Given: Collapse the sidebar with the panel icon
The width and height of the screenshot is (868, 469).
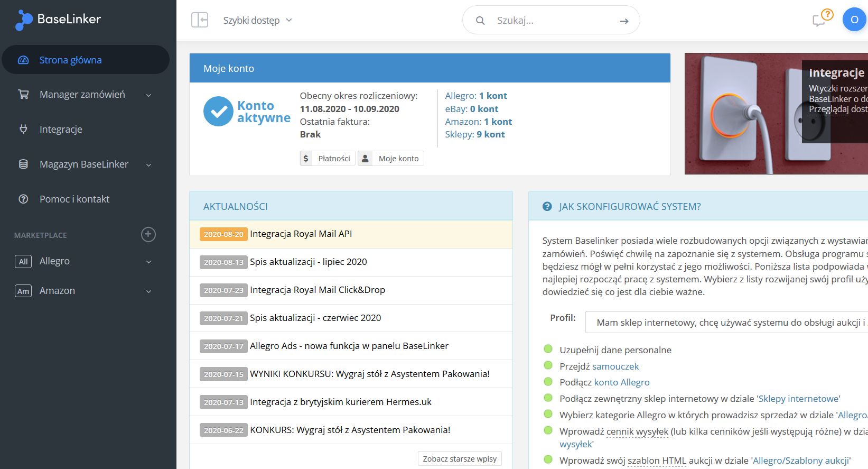Looking at the screenshot, I should coord(199,20).
